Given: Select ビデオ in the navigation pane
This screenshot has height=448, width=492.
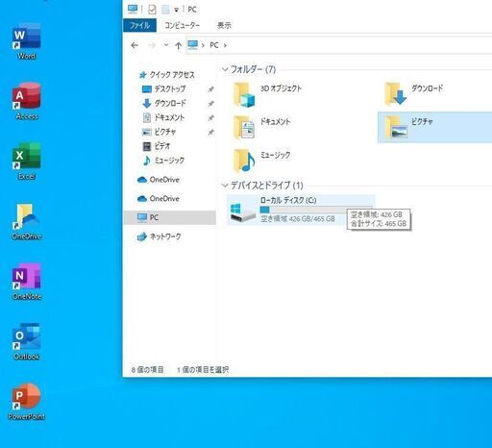Looking at the screenshot, I should click(156, 146).
